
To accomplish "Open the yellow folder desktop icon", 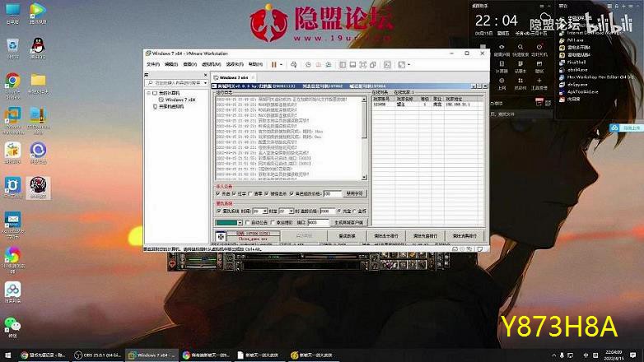I will [x=38, y=83].
